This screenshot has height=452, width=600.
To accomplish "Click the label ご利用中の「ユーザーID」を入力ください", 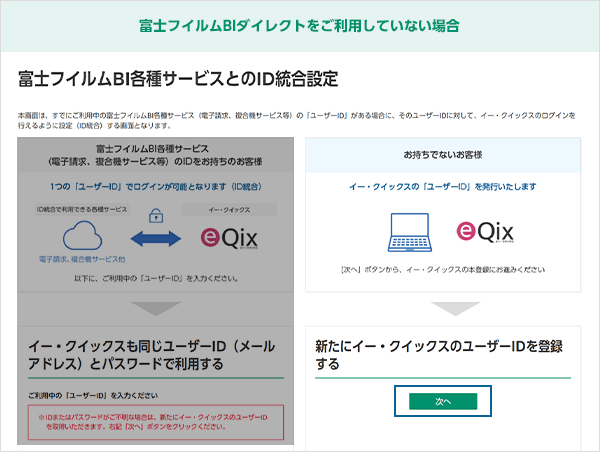I will tap(93, 395).
